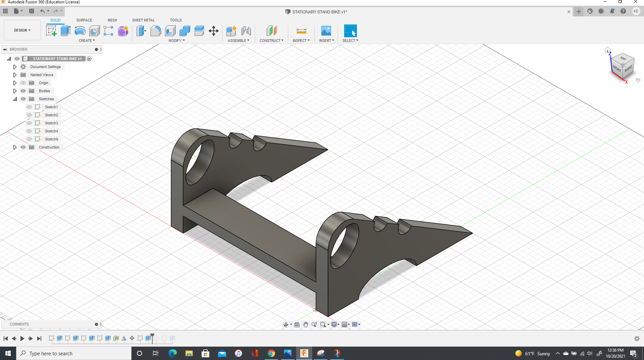644x360 pixels.
Task: Open the Measure tool
Action: (301, 31)
